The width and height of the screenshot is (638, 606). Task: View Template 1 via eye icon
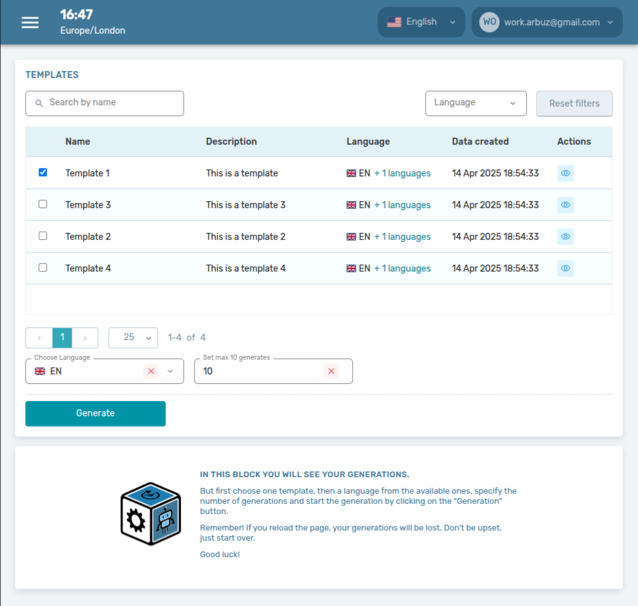click(565, 173)
